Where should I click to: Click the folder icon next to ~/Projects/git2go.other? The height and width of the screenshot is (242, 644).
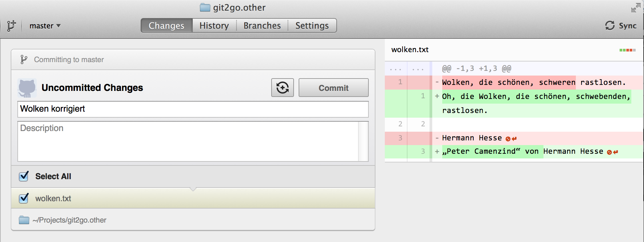pyautogui.click(x=24, y=220)
